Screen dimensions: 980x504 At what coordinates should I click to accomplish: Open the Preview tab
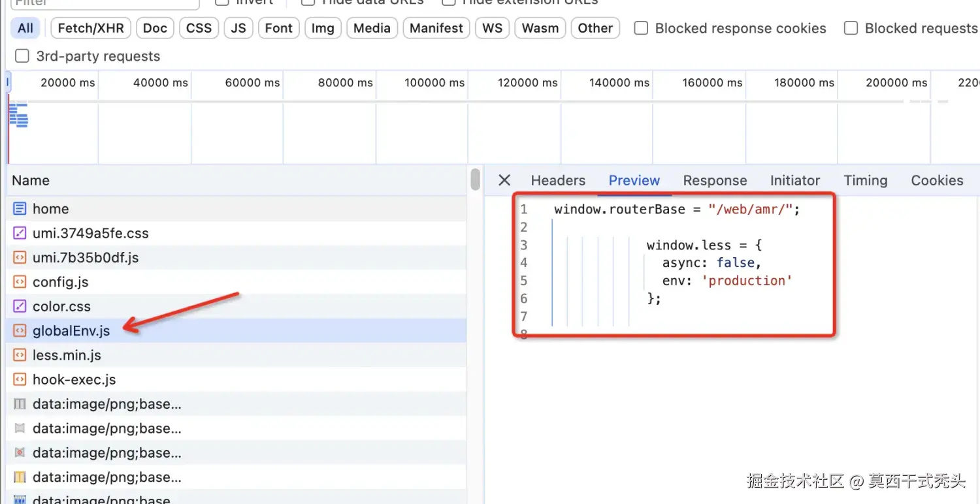(634, 181)
